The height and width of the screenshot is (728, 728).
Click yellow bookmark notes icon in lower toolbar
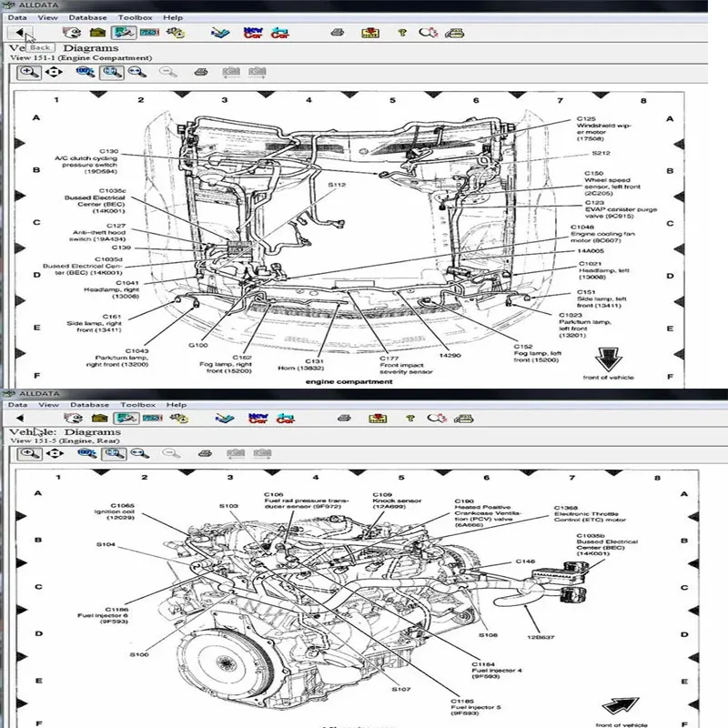click(378, 419)
